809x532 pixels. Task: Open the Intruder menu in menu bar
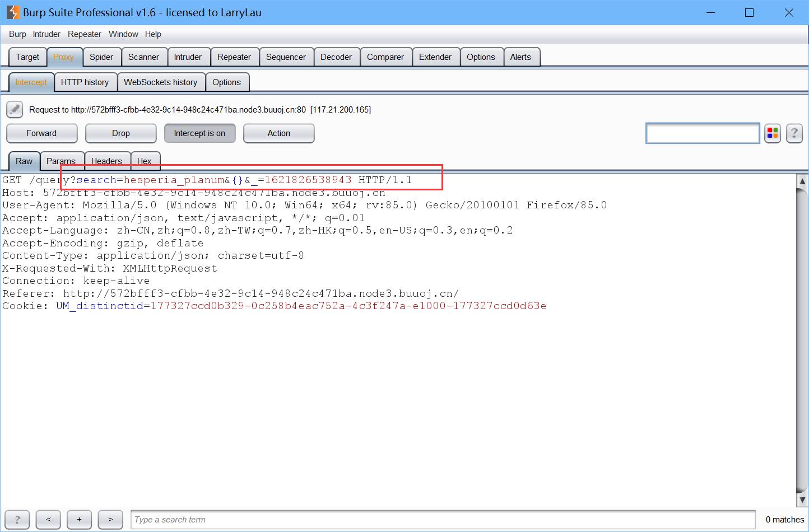(x=47, y=34)
